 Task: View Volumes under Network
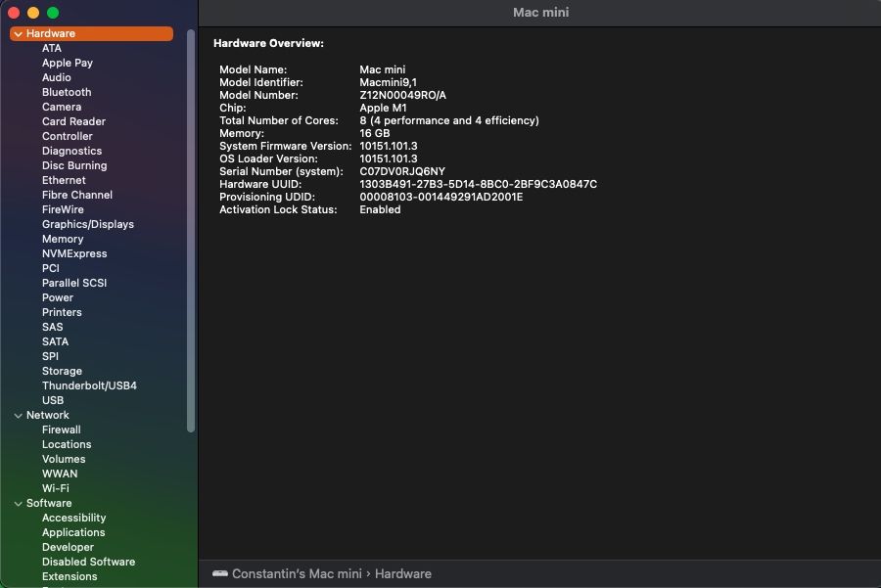coord(64,458)
